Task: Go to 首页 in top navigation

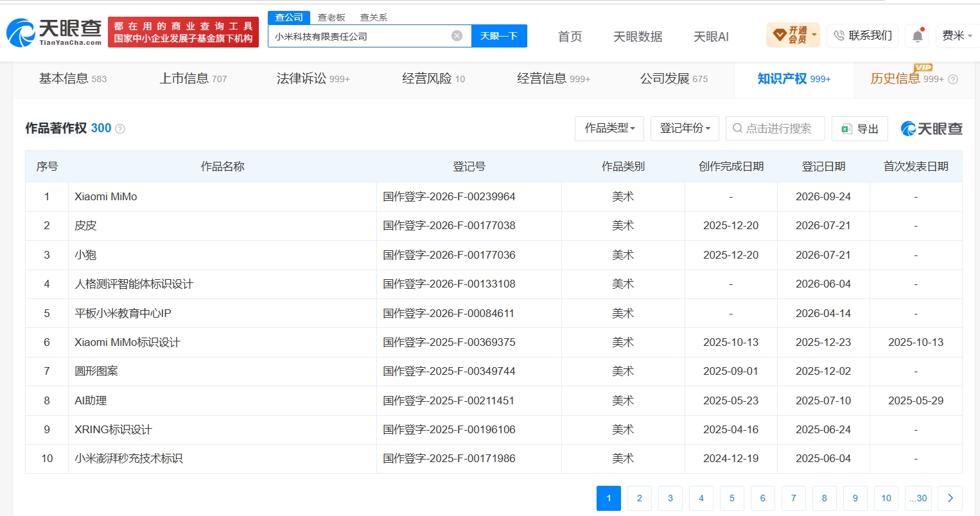Action: [570, 37]
